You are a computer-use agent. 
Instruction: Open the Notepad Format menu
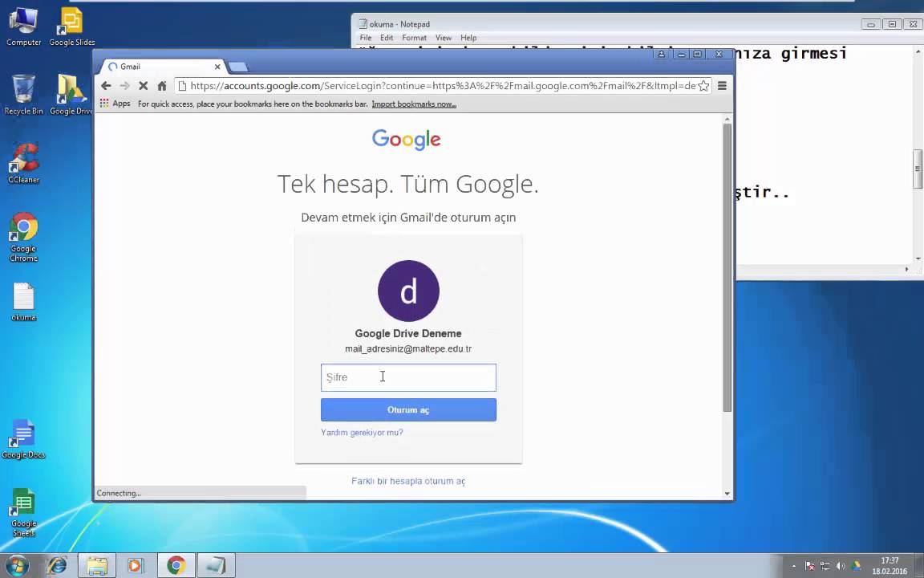tap(414, 38)
